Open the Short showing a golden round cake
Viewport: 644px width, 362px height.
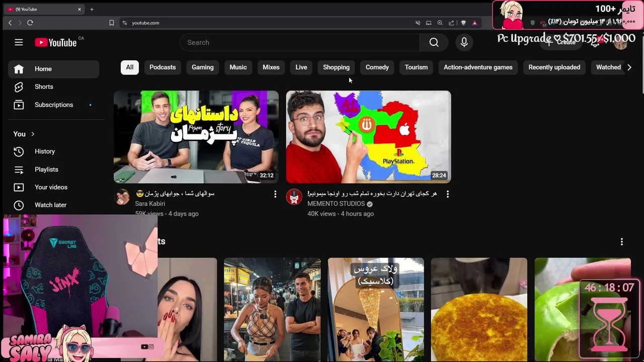pyautogui.click(x=479, y=310)
